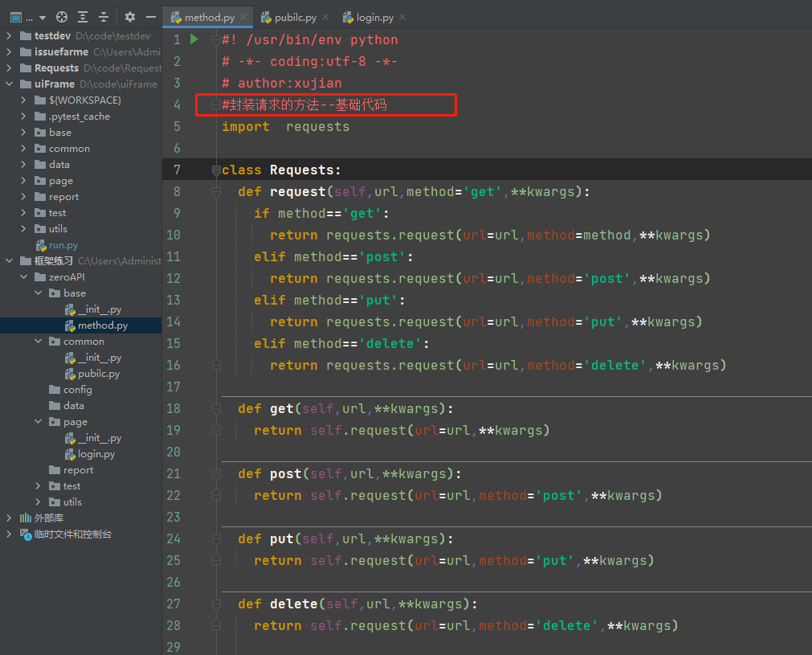
Task: Hide the project panel with minus icon
Action: coord(150,17)
